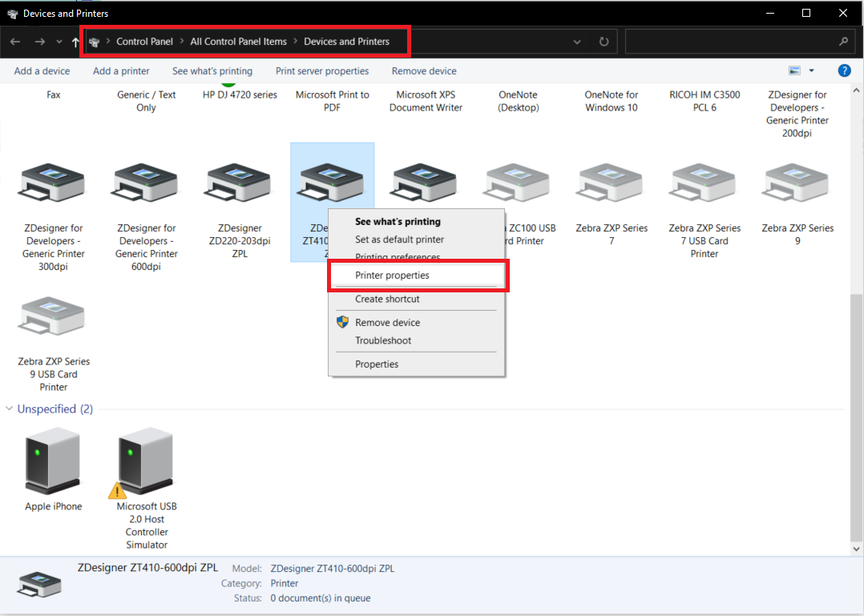This screenshot has width=864, height=616.
Task: Open the change view options dropdown arrow
Action: tap(811, 70)
